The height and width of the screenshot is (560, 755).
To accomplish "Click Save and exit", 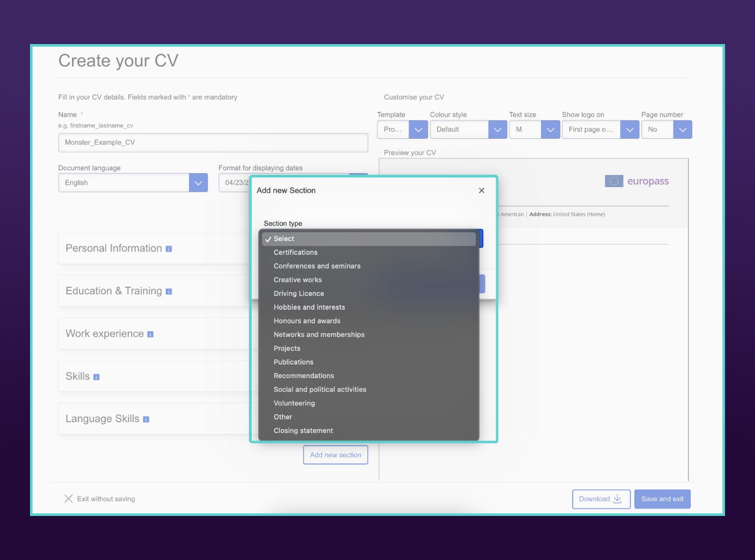I will [662, 499].
